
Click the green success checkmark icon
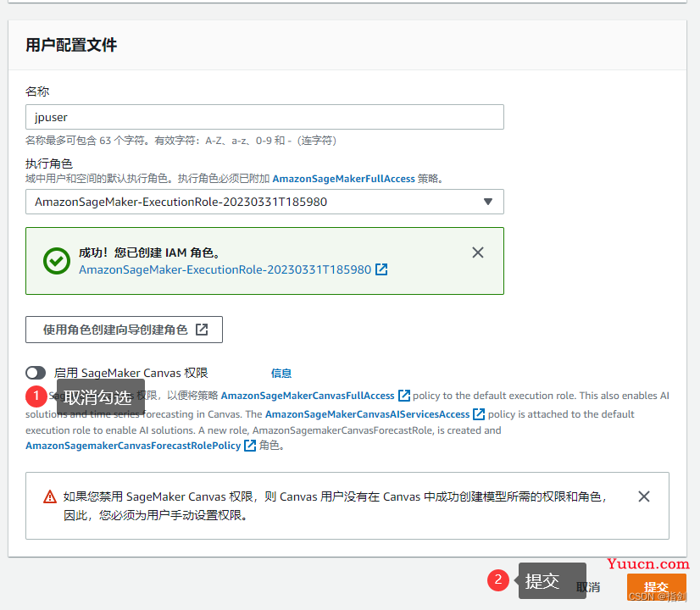coord(57,261)
